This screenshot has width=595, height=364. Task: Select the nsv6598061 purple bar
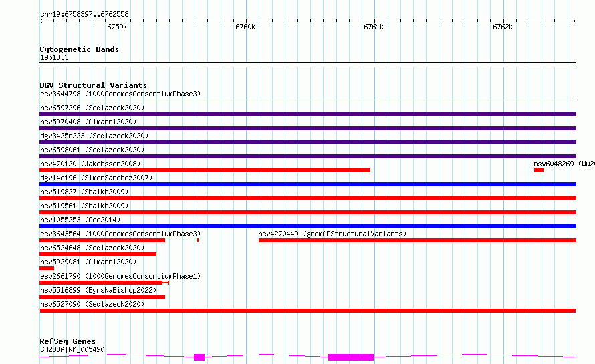coord(308,156)
